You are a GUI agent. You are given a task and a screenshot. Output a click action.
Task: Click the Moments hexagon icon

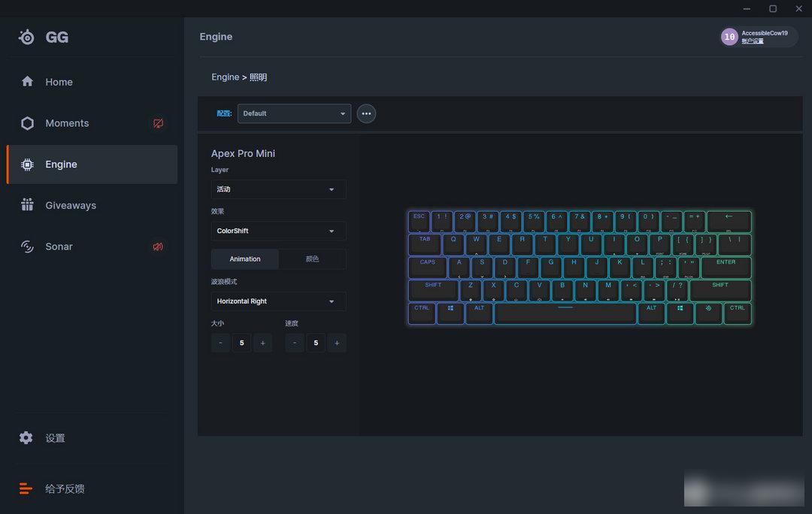click(x=27, y=123)
